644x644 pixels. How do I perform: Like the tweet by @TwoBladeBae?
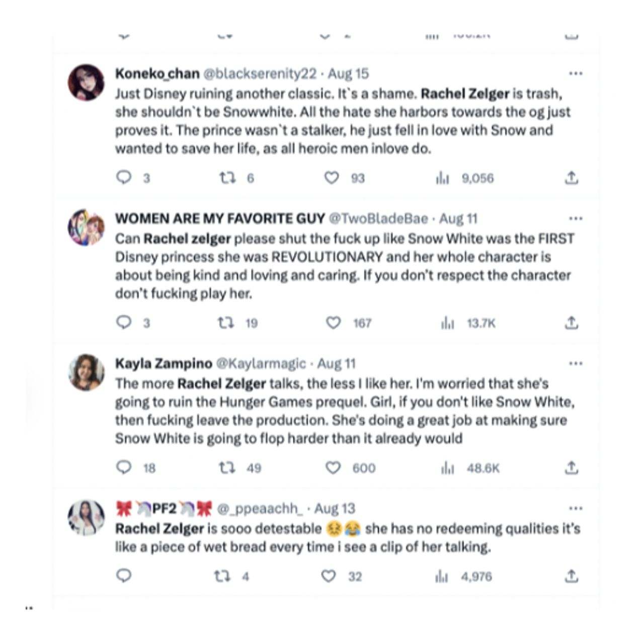coord(333,323)
